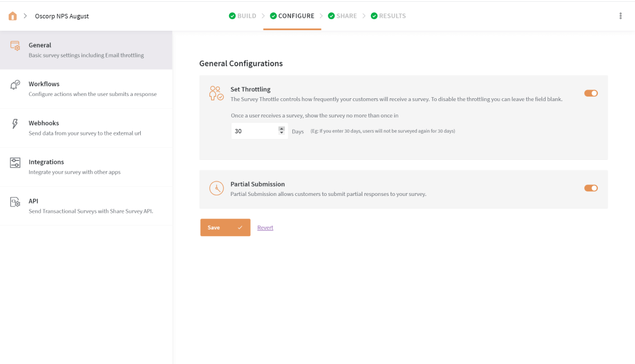Click inside the throttle days input field
Screen dimensions: 635x364
pos(250,131)
